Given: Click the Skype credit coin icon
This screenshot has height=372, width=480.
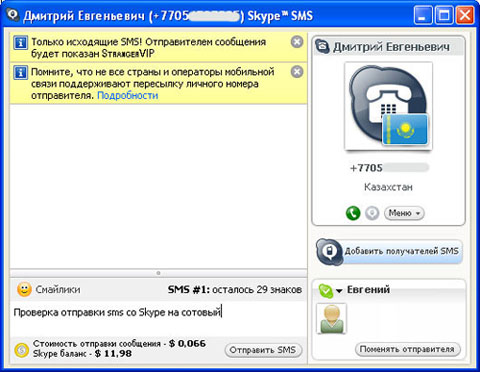Looking at the screenshot, I should click(x=22, y=349).
